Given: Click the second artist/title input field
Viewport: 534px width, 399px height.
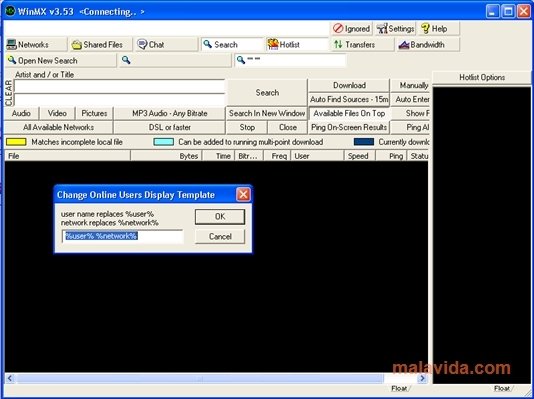Looking at the screenshot, I should pos(119,100).
